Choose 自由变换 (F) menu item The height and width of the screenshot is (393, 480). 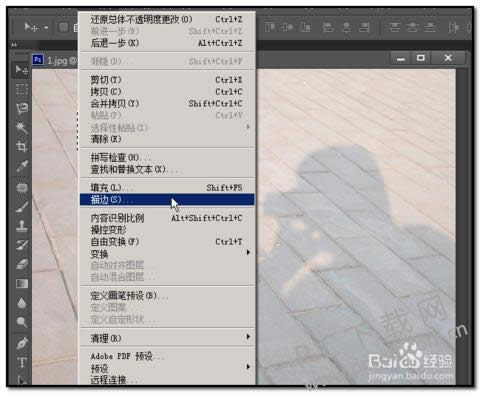(x=167, y=242)
